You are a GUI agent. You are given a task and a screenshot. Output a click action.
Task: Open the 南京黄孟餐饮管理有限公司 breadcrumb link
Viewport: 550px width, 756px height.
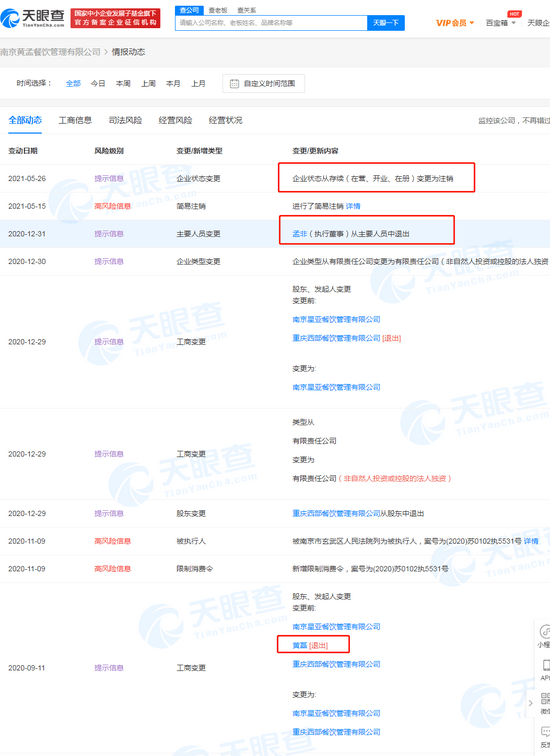pyautogui.click(x=50, y=52)
